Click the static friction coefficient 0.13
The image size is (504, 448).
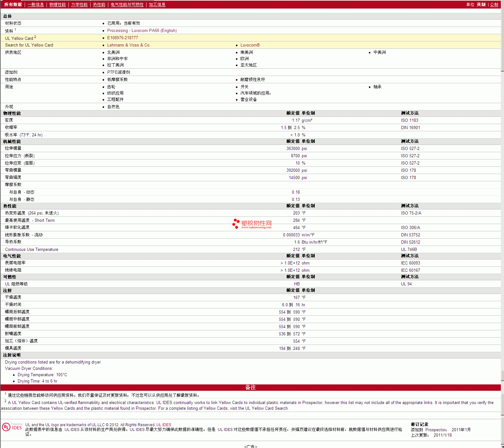click(x=296, y=199)
